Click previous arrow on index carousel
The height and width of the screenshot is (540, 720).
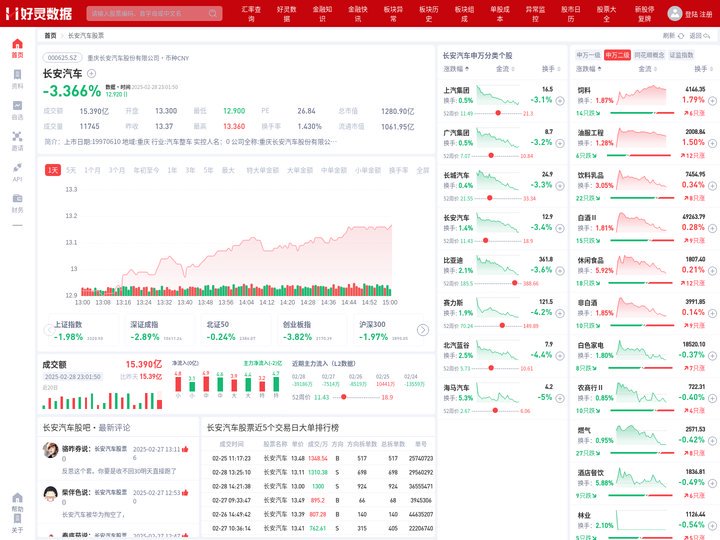[x=49, y=330]
